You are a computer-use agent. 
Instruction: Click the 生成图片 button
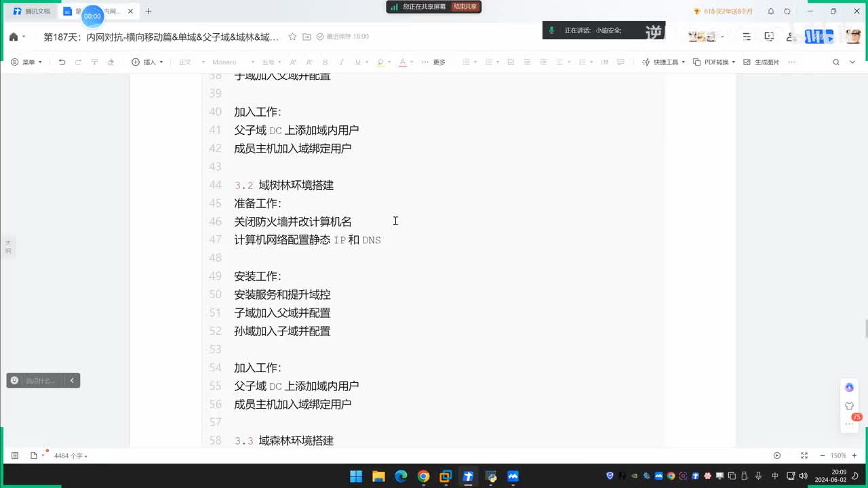[x=762, y=62]
